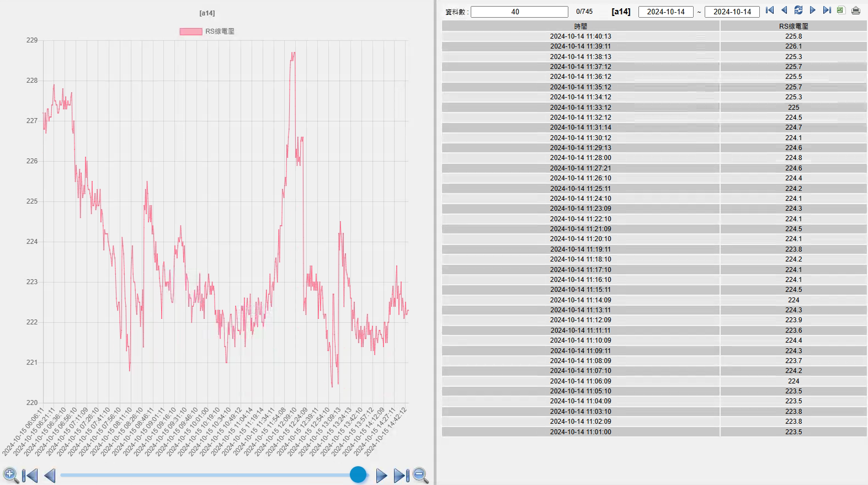Click the 時間 column header
Screen dimensions: 868x485
point(581,26)
